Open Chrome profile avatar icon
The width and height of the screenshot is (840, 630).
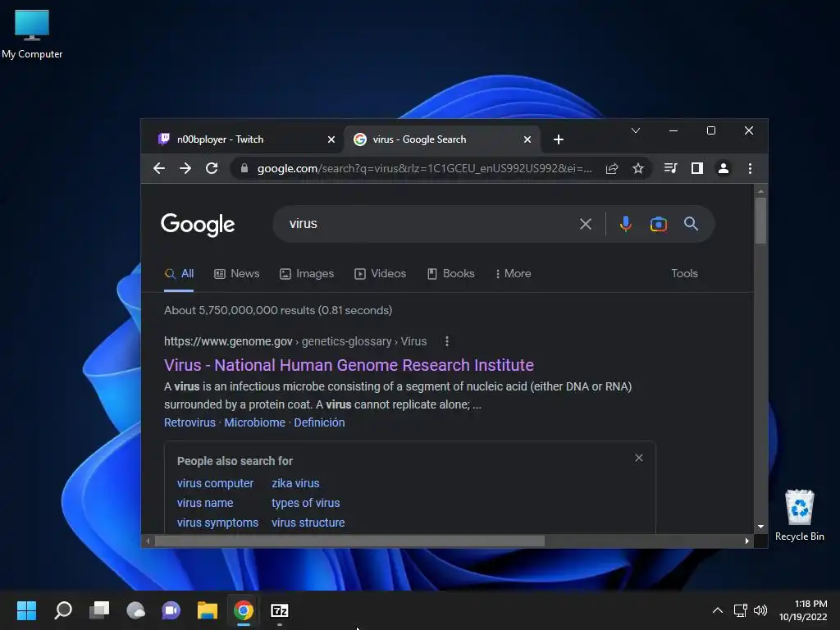(x=724, y=168)
